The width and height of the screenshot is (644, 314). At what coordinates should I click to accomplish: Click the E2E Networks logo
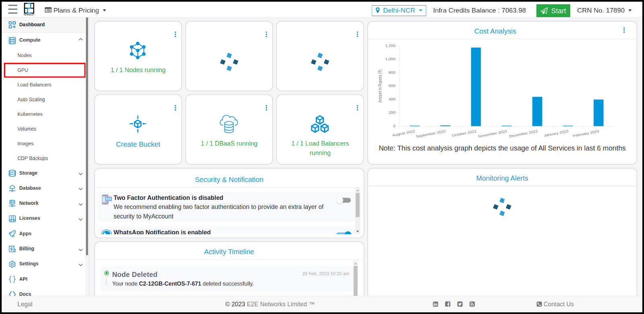point(29,9)
